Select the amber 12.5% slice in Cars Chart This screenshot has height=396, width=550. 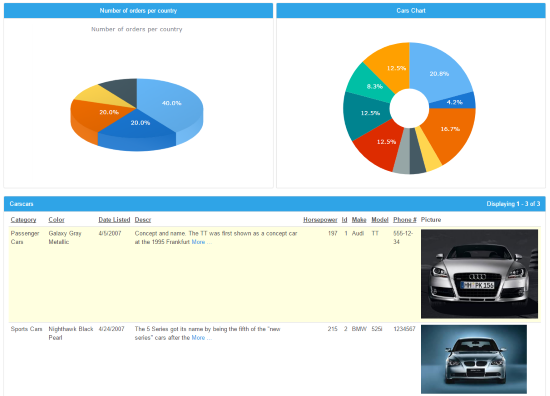(391, 68)
